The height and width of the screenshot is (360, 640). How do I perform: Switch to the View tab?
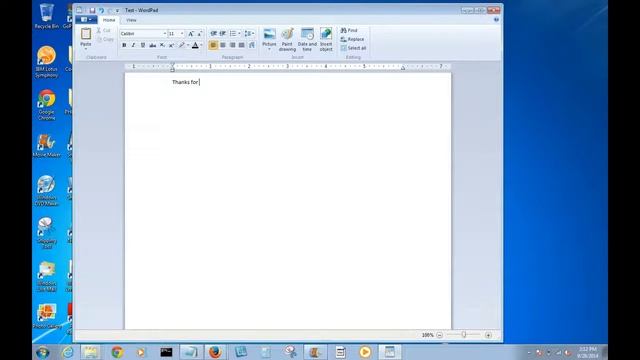point(131,20)
